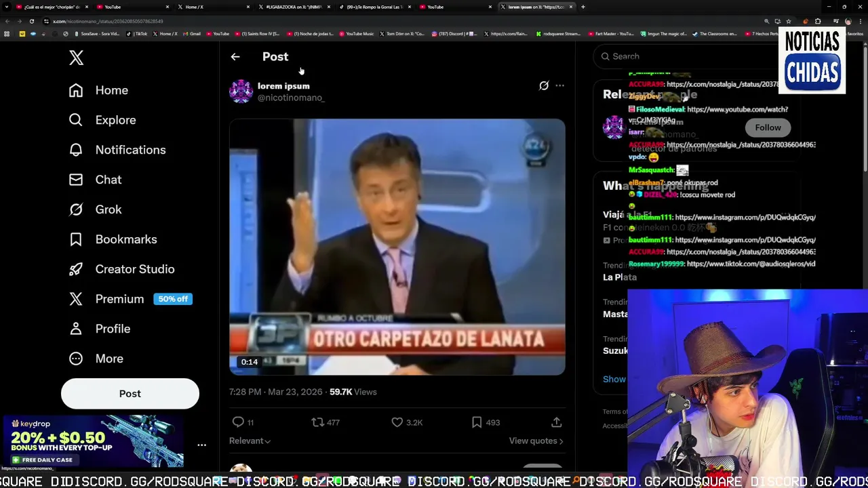The height and width of the screenshot is (488, 868).
Task: Expand the More sidebar menu
Action: [96, 359]
